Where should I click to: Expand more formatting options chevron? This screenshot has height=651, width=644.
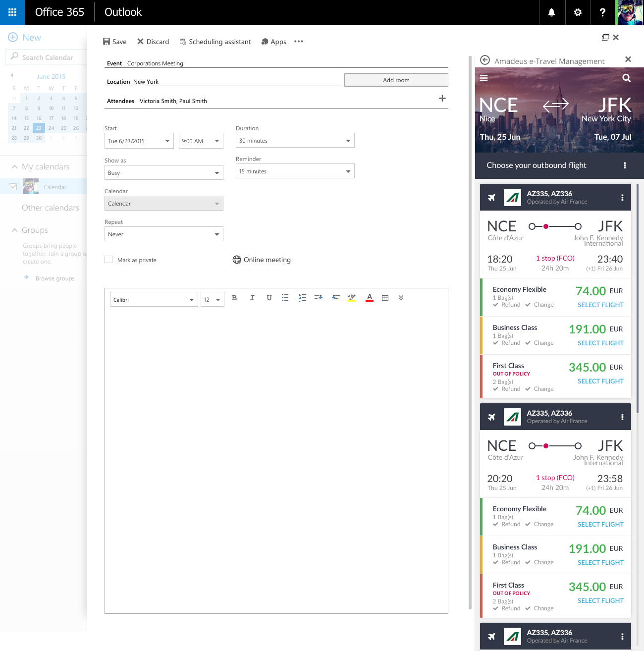pyautogui.click(x=401, y=298)
